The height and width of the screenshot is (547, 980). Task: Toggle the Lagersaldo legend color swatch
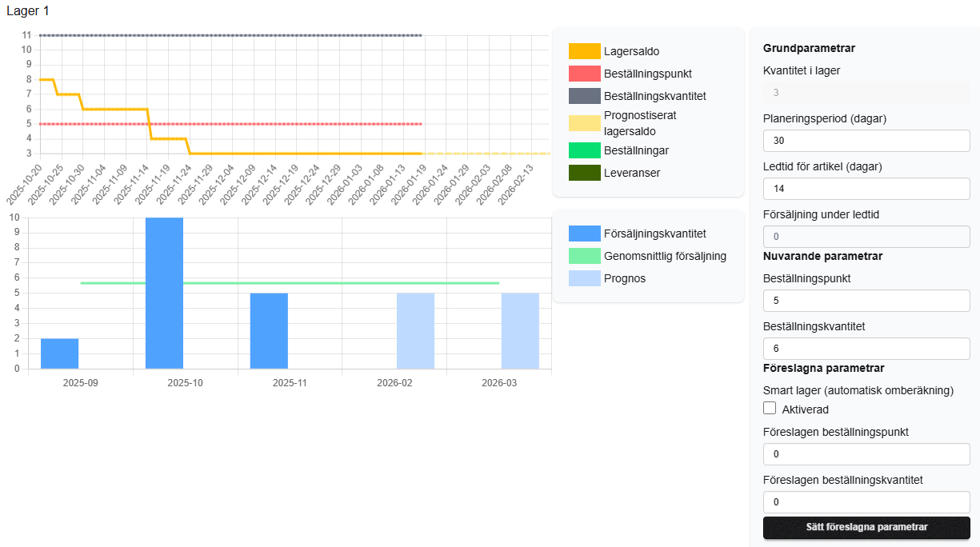pos(584,51)
